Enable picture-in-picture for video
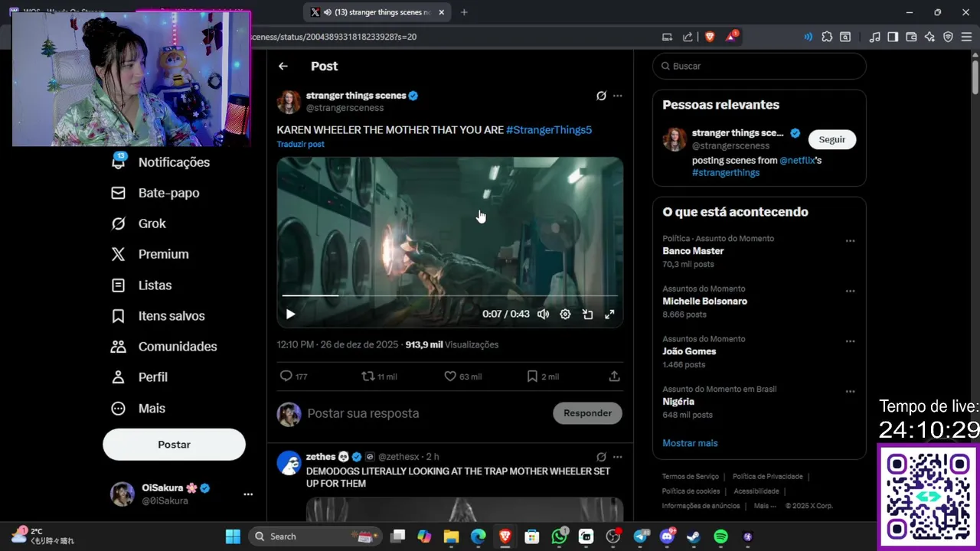The image size is (980, 551). point(587,314)
